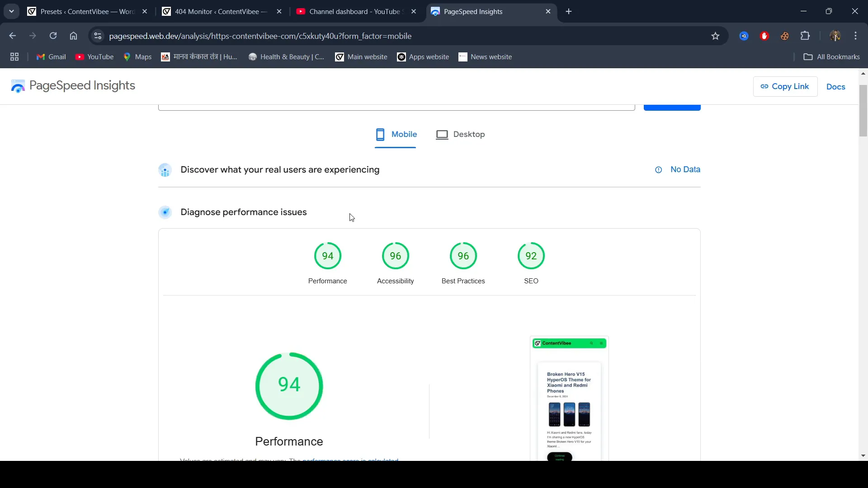Open YouTube bookmark

[x=94, y=56]
